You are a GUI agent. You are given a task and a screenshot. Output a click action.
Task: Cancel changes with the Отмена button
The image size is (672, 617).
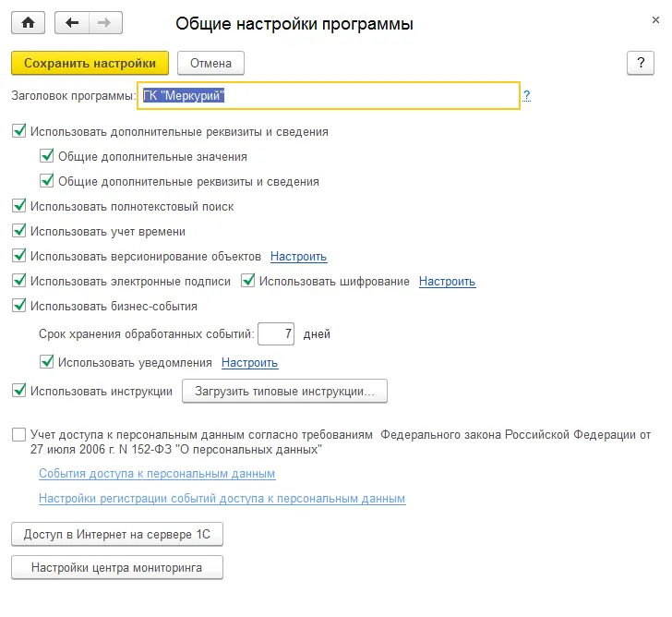click(210, 63)
